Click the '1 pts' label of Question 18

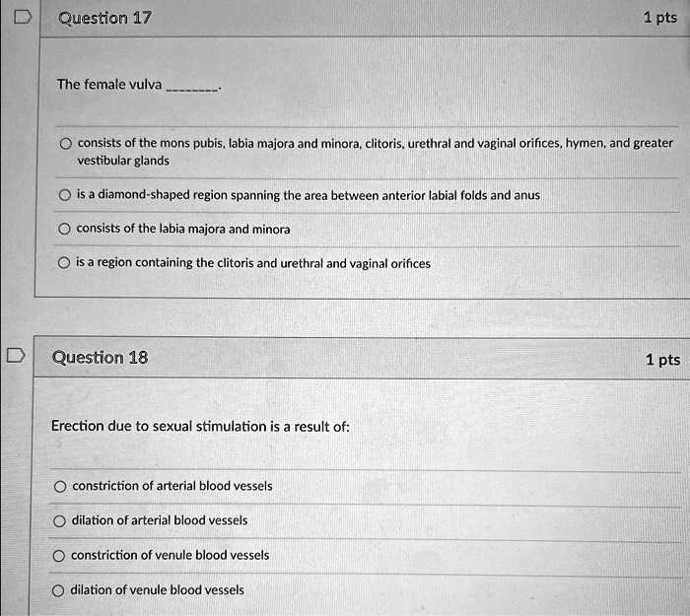[662, 360]
